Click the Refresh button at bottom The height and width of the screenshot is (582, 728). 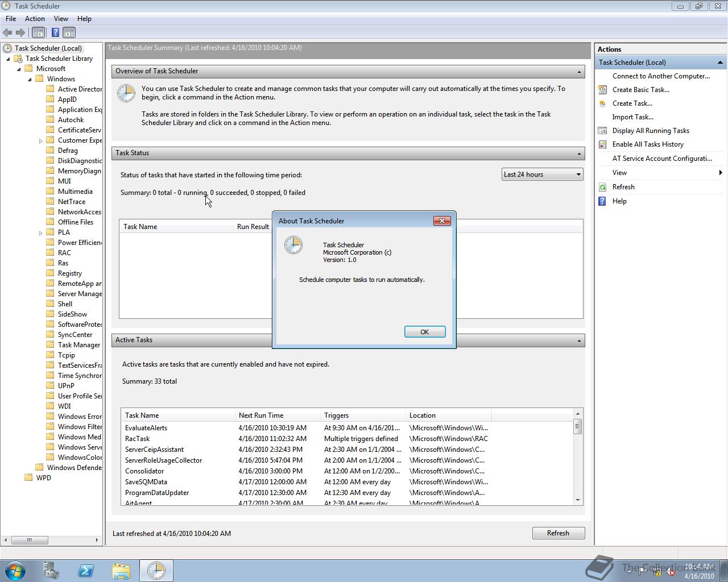tap(558, 533)
